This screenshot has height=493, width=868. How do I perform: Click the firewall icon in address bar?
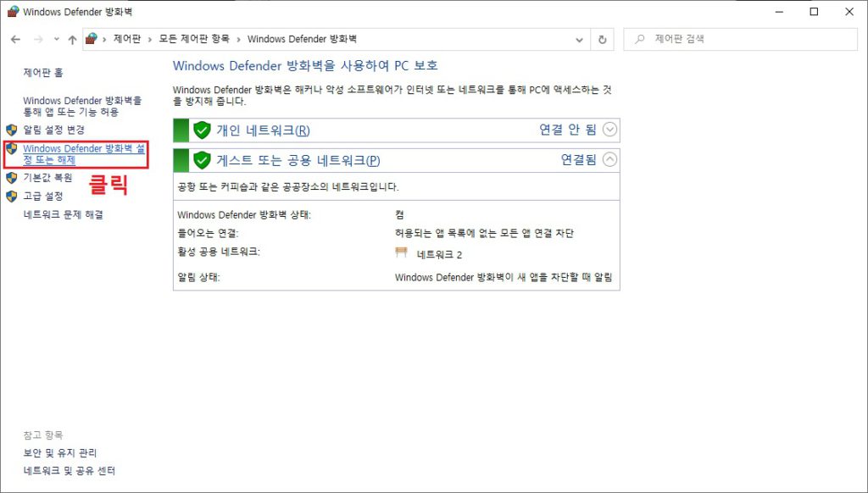pos(92,39)
